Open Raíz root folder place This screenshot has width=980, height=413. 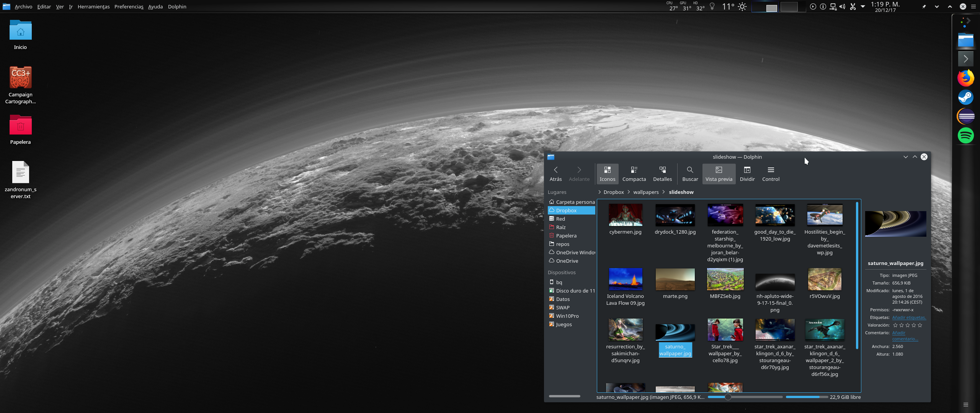coord(572,227)
